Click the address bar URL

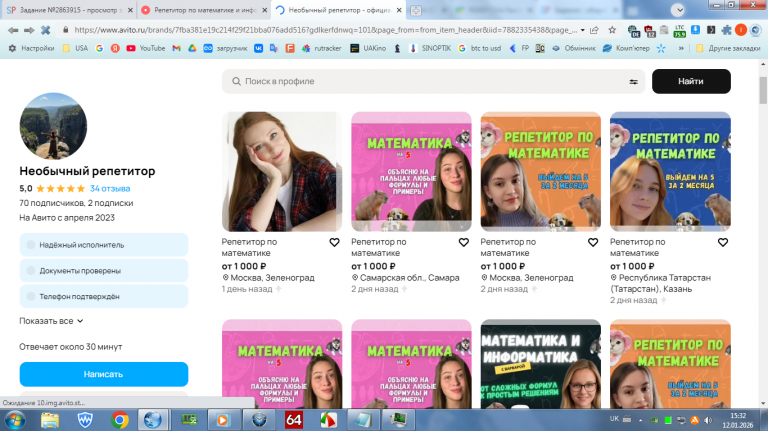326,30
